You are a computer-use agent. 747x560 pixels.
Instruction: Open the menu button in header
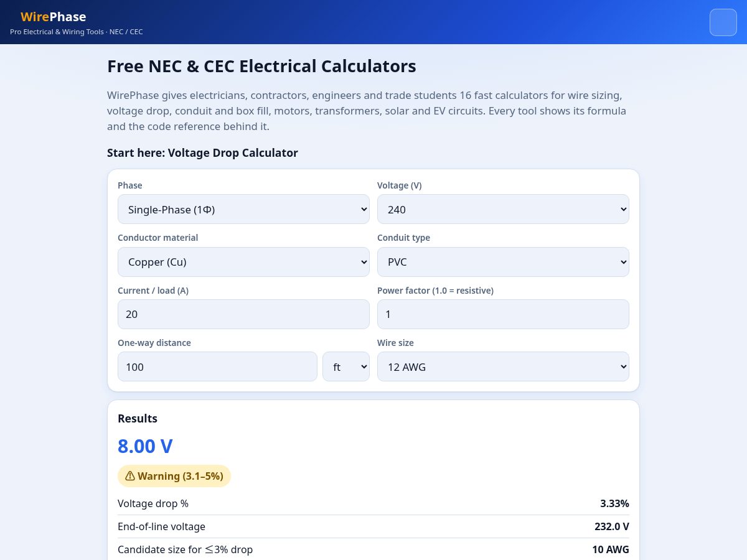coord(723,22)
